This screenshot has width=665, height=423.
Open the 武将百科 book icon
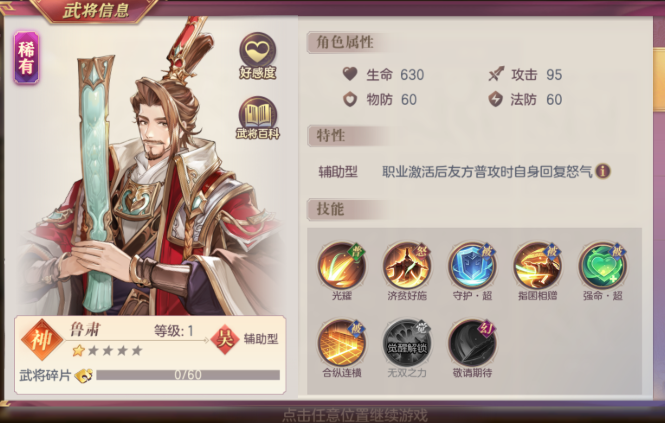coord(257,115)
